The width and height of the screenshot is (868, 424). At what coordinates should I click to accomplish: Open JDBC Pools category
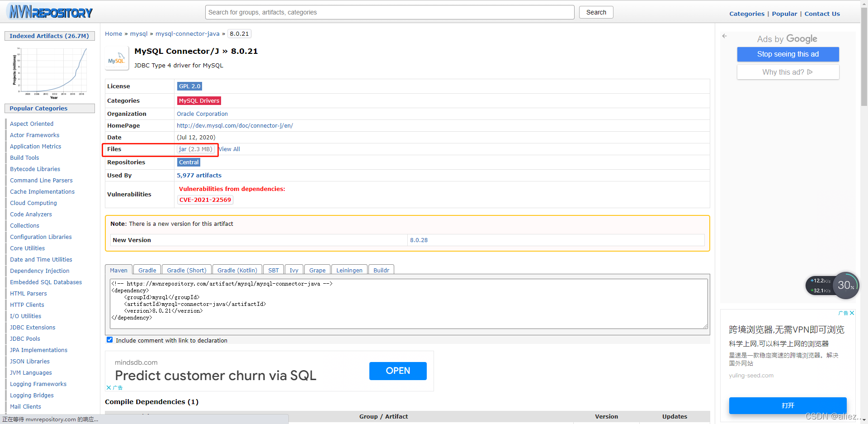pos(25,338)
